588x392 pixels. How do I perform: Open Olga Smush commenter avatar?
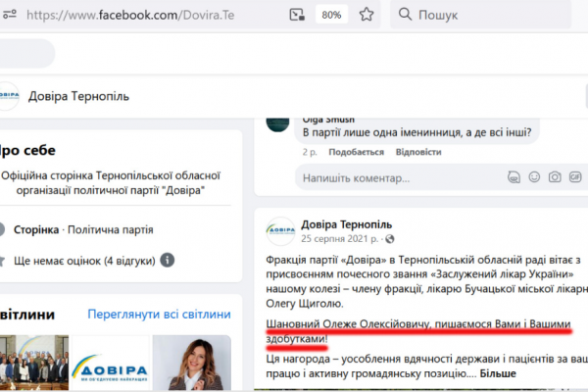(278, 123)
